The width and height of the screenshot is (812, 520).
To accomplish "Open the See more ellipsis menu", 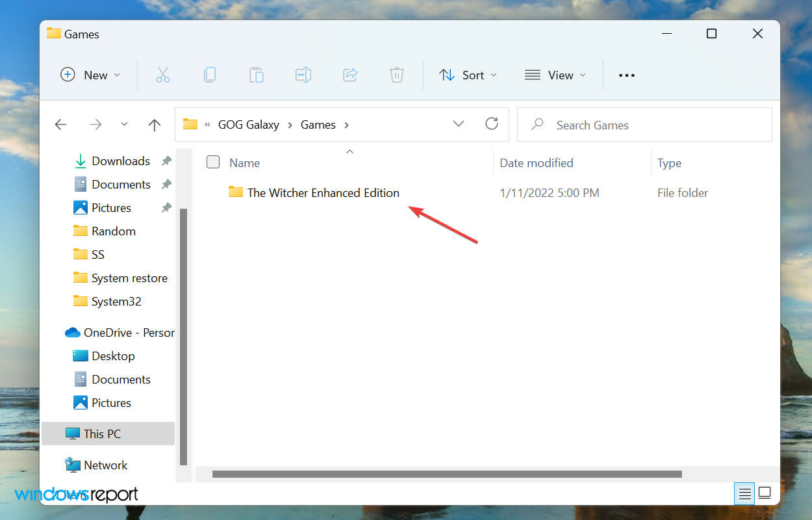I will [626, 75].
